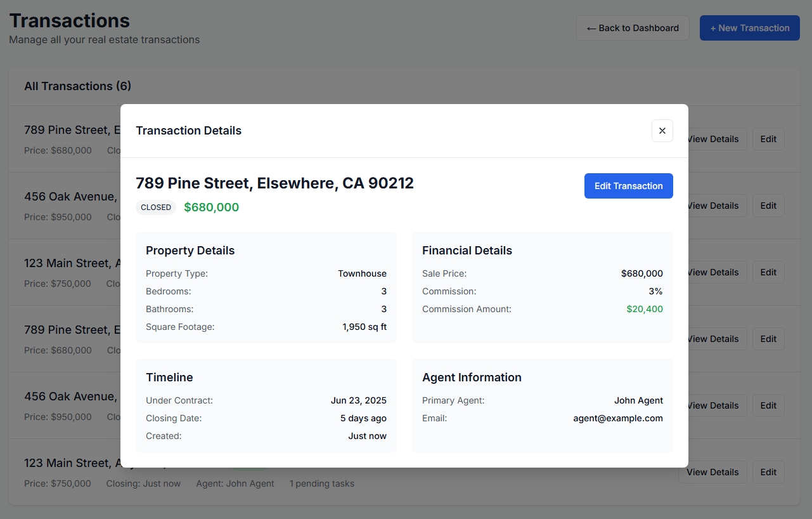Click the Edit Transaction button
The height and width of the screenshot is (519, 812).
point(628,186)
